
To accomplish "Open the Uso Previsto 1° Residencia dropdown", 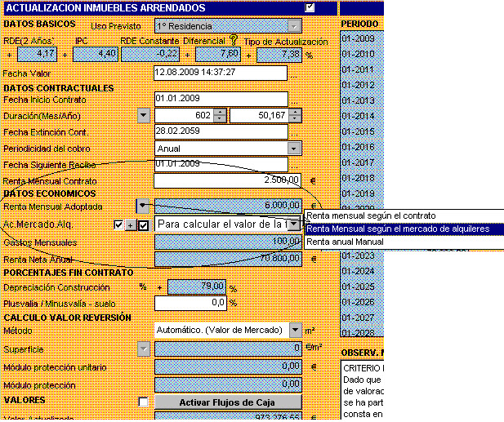I will [294, 26].
